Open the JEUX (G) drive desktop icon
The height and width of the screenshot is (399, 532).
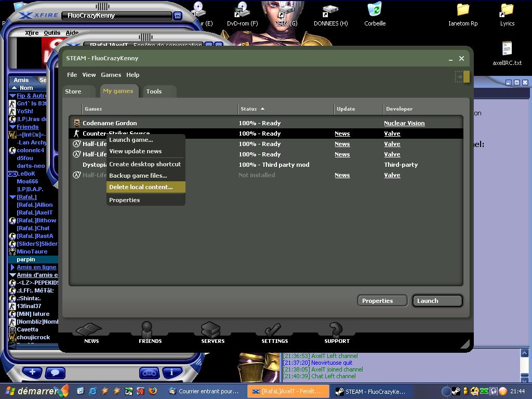286,14
